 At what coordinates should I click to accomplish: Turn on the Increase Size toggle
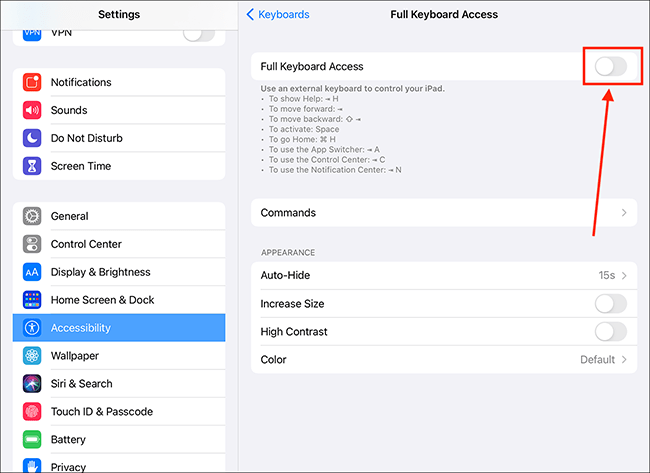point(611,303)
